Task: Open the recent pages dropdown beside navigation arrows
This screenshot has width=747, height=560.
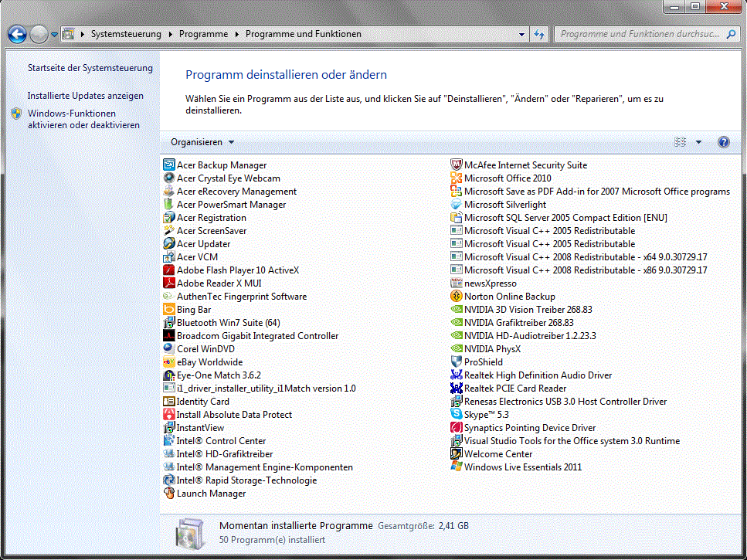Action: 54,35
